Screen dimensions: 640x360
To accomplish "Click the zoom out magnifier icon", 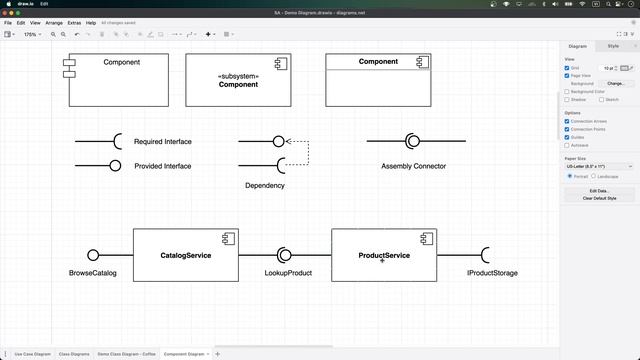I will click(63, 34).
